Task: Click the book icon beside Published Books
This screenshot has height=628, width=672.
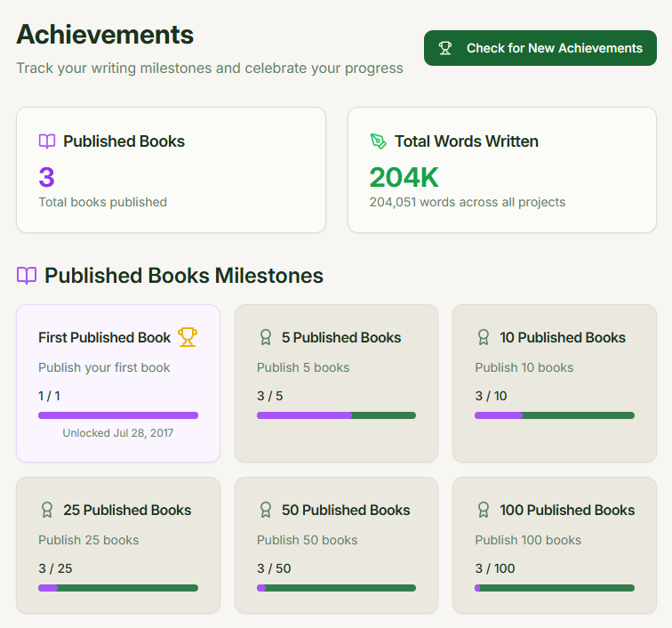Action: click(x=47, y=141)
